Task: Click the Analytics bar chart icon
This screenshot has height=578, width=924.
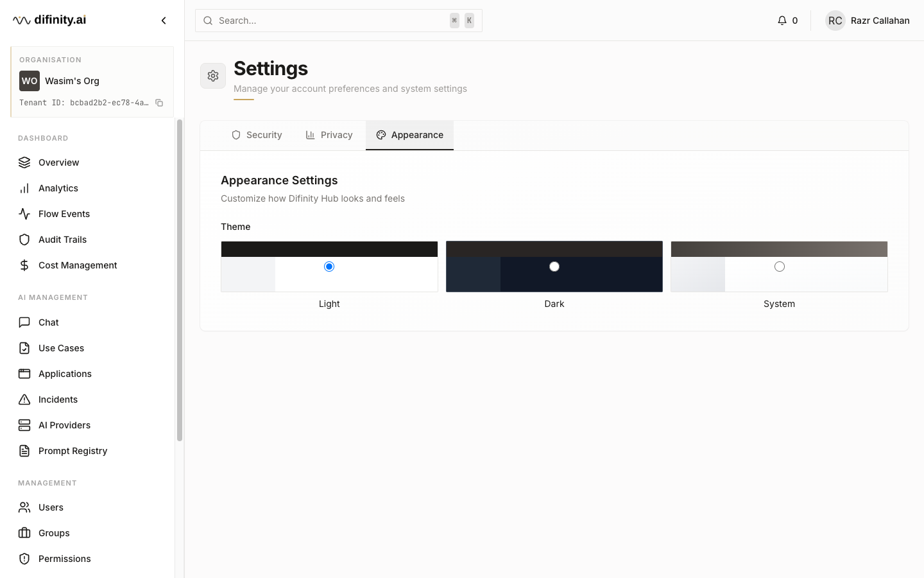Action: tap(24, 188)
